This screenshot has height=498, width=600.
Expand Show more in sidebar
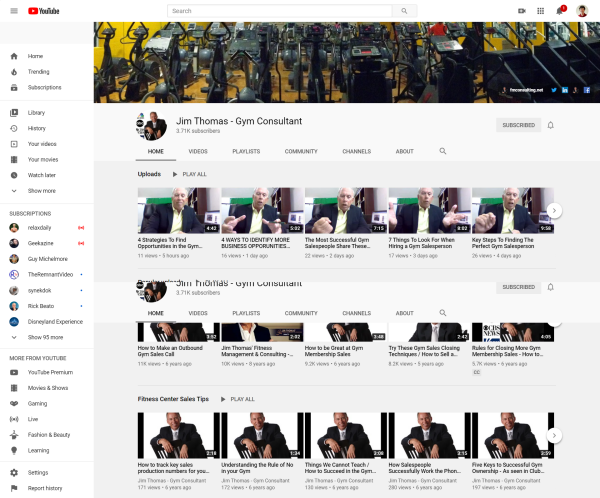(x=47, y=191)
